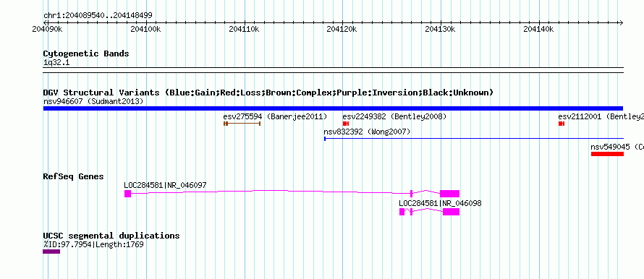Open the LOC284581|NR_046098 gene label

pyautogui.click(x=440, y=203)
